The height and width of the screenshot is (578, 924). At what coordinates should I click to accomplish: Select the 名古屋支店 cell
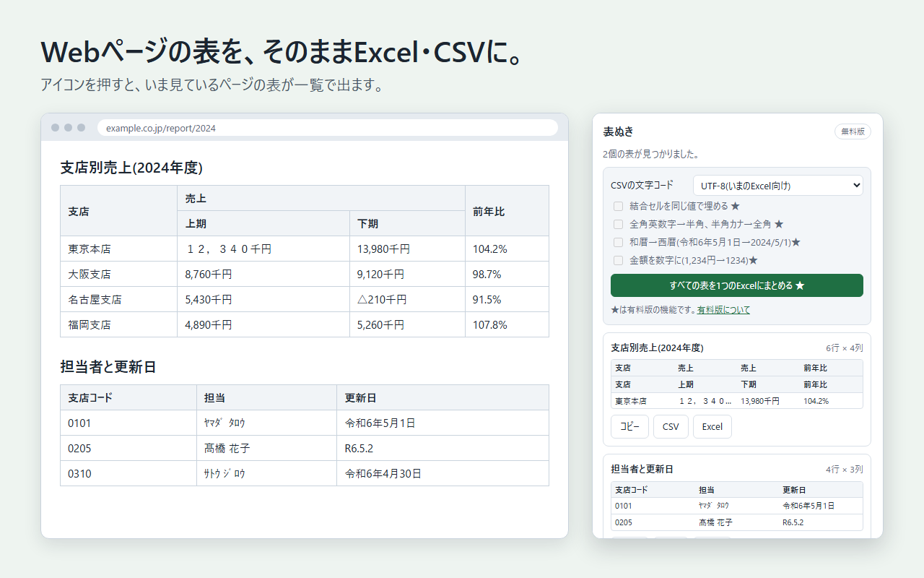point(119,299)
